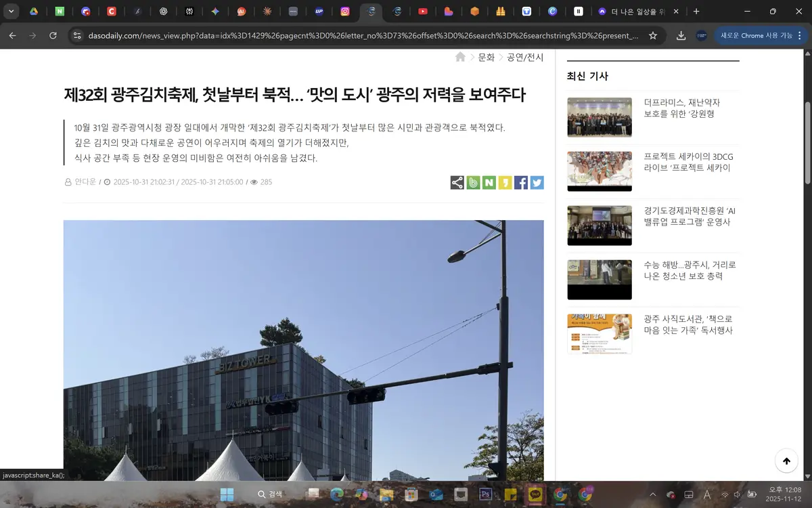Bookmark this page with star icon

click(652, 35)
